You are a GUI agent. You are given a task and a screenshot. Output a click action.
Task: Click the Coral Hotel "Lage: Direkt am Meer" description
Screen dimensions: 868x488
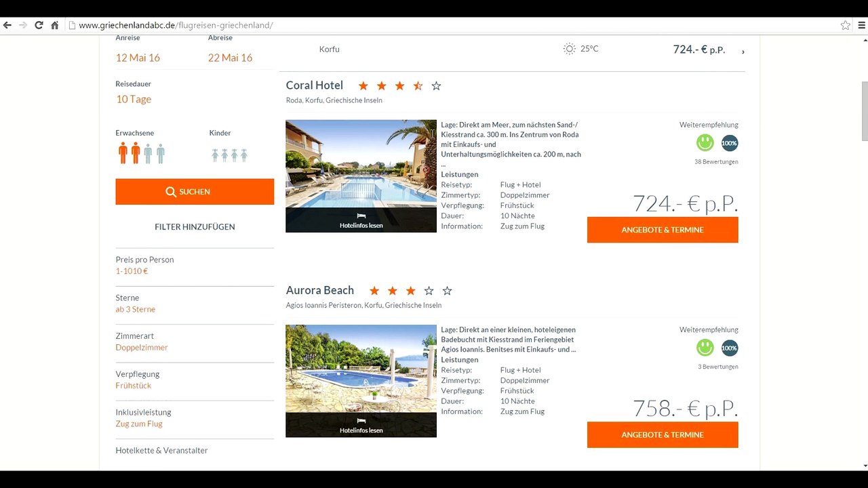(x=511, y=144)
